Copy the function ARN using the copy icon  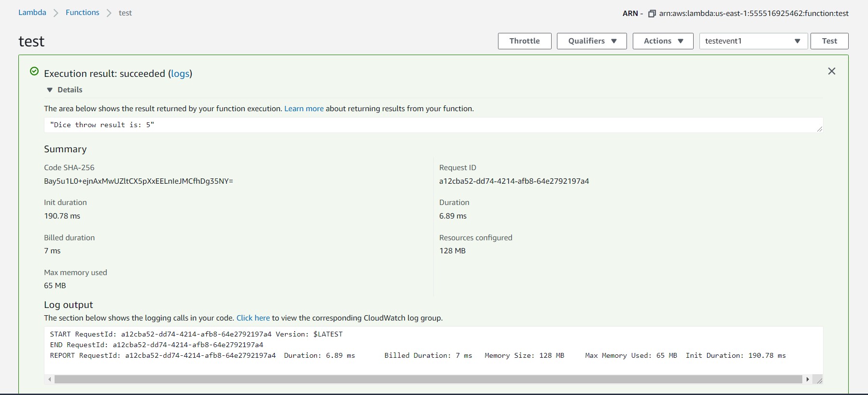(x=652, y=14)
